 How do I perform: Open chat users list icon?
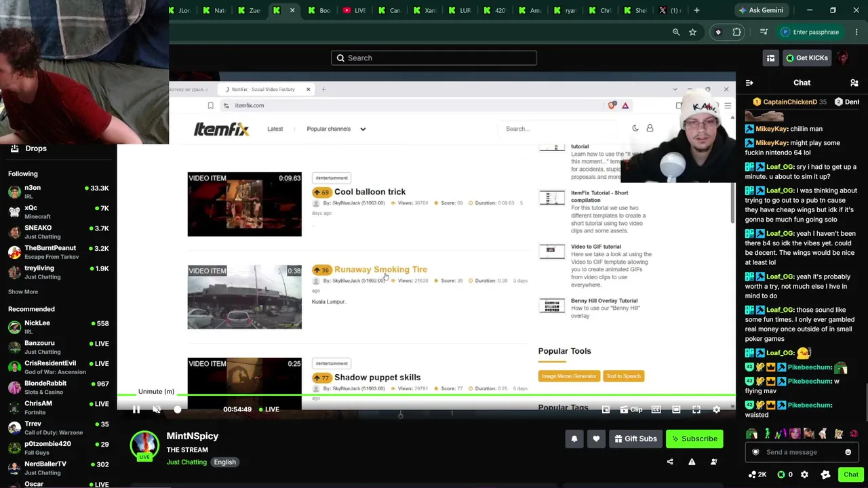(x=854, y=83)
